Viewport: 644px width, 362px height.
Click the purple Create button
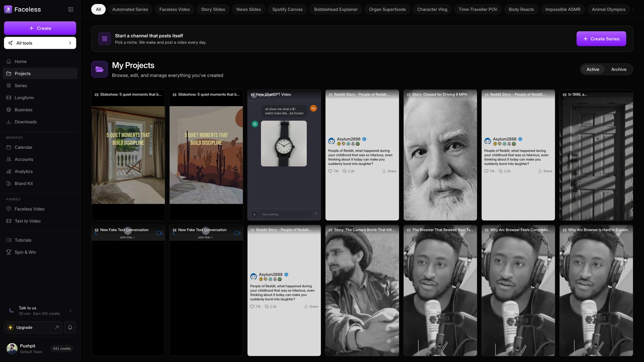pos(40,28)
